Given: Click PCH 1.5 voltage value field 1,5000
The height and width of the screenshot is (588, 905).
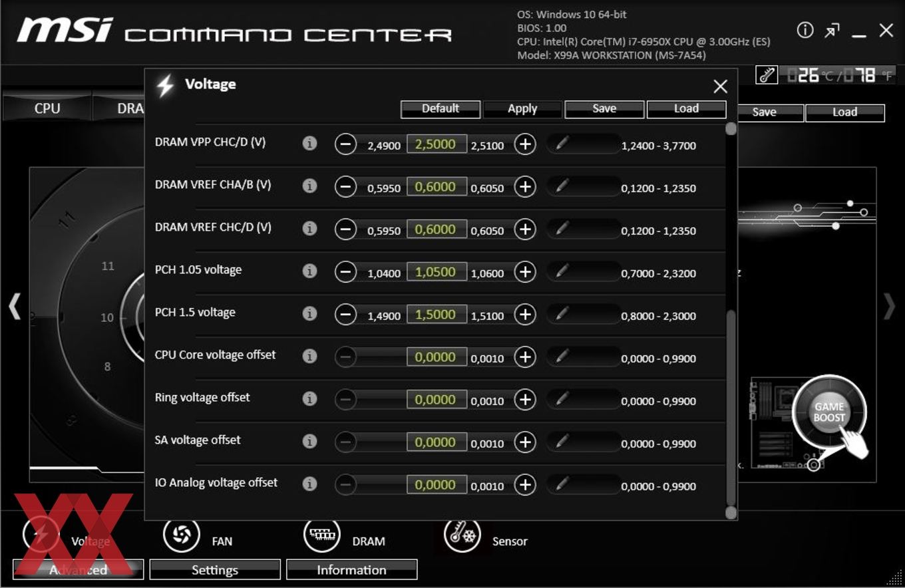Looking at the screenshot, I should 437,315.
